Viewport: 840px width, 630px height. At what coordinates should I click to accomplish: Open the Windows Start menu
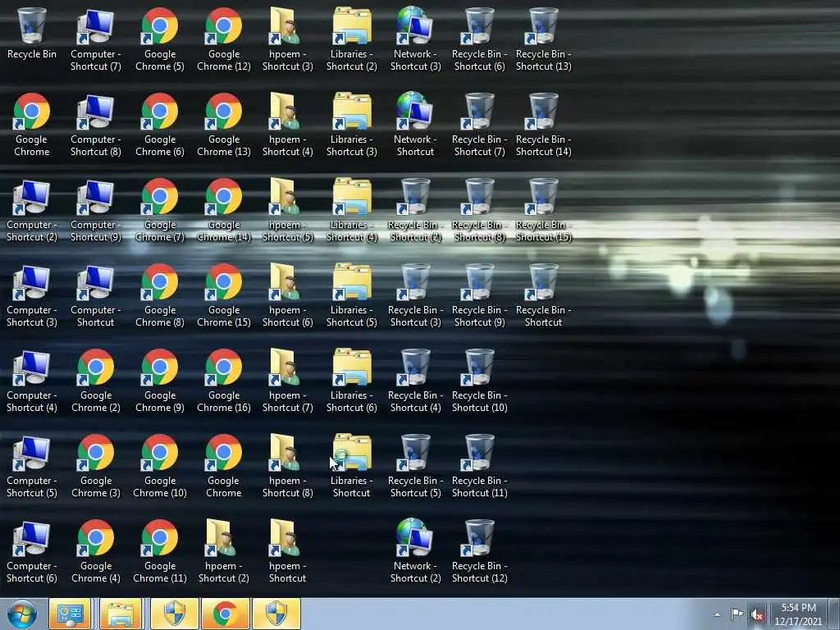point(22,614)
